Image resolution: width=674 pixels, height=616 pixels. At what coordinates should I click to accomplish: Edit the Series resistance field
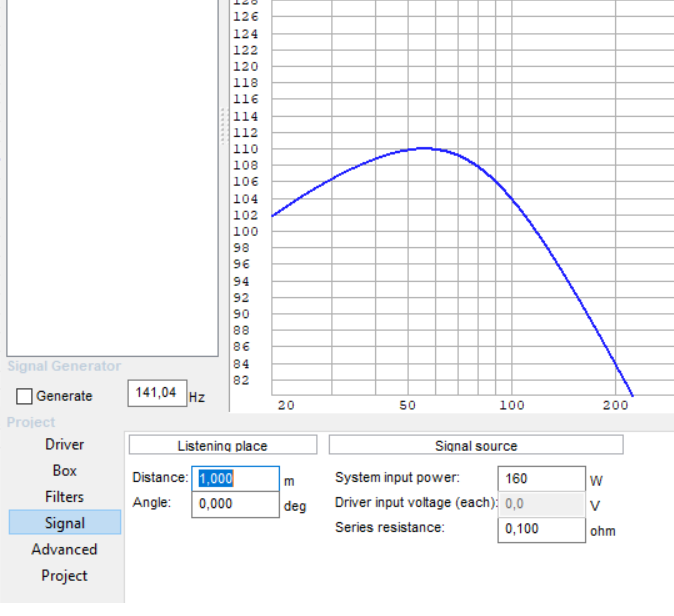pos(542,529)
